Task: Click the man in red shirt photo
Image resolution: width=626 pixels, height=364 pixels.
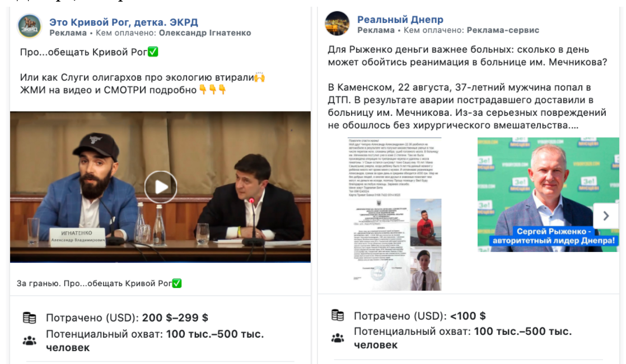Action: pyautogui.click(x=426, y=222)
